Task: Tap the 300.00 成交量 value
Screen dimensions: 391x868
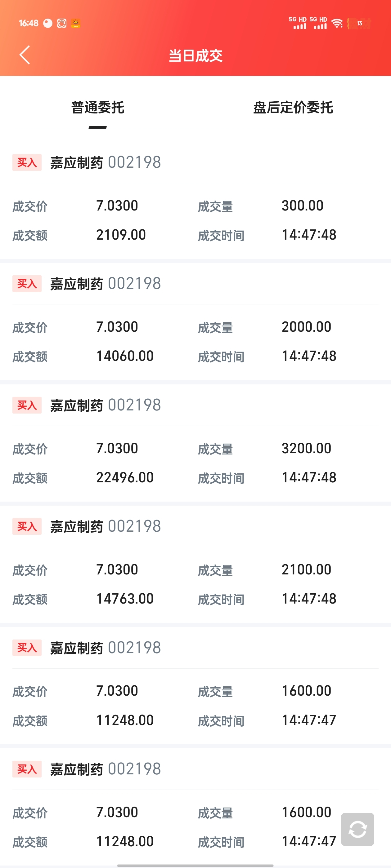Action: (x=302, y=206)
